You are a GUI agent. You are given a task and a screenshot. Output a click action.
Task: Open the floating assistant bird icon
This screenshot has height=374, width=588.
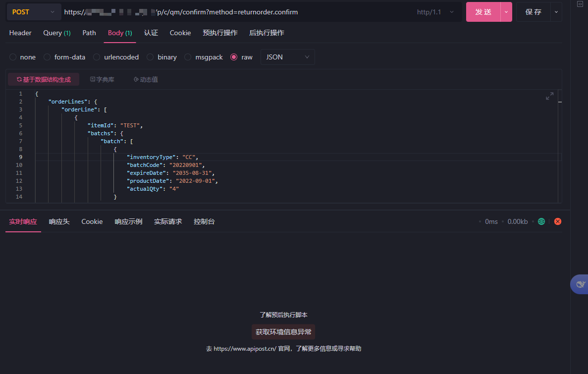pyautogui.click(x=580, y=284)
